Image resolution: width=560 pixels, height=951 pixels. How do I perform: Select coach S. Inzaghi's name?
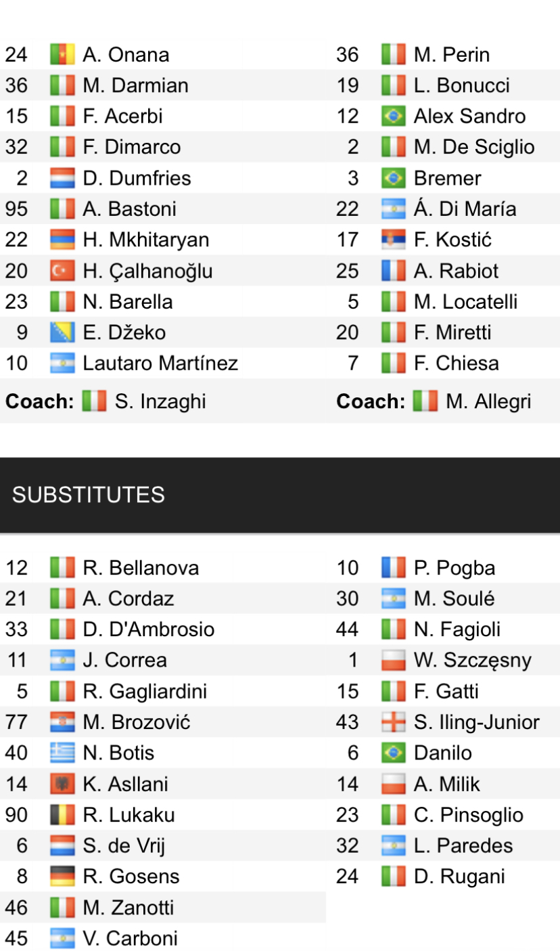click(x=160, y=401)
